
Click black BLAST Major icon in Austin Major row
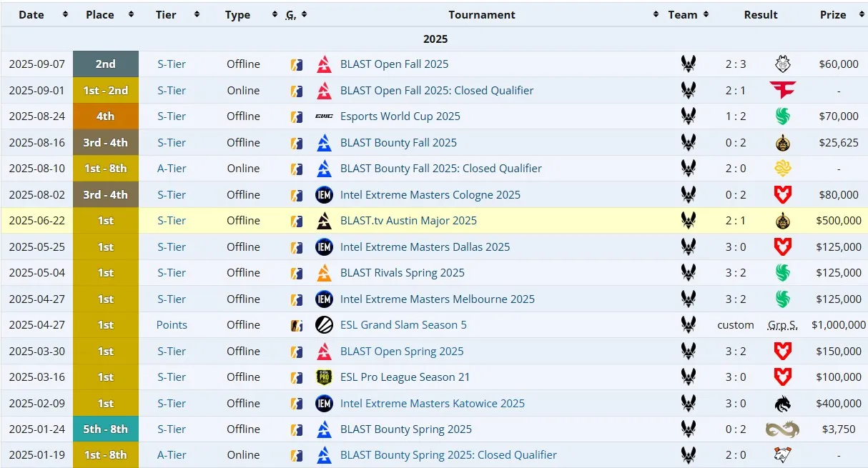(x=324, y=221)
